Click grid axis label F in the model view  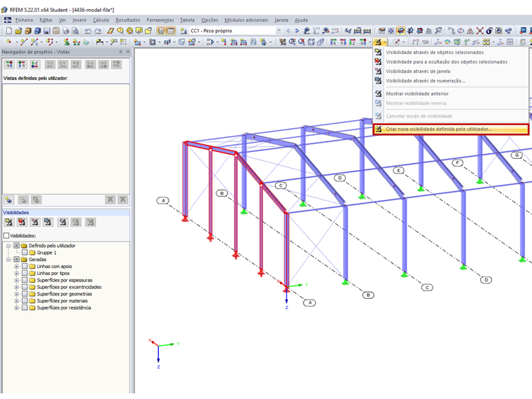(458, 163)
